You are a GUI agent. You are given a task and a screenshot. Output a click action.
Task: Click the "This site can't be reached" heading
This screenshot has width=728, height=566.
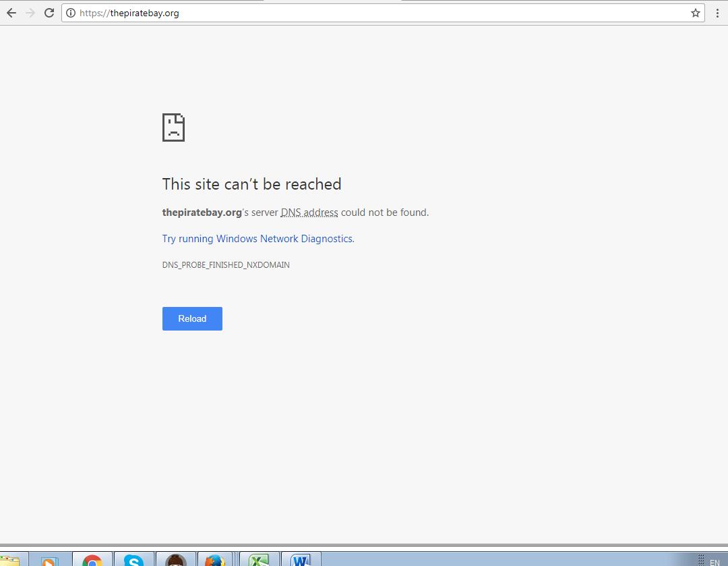coord(251,184)
